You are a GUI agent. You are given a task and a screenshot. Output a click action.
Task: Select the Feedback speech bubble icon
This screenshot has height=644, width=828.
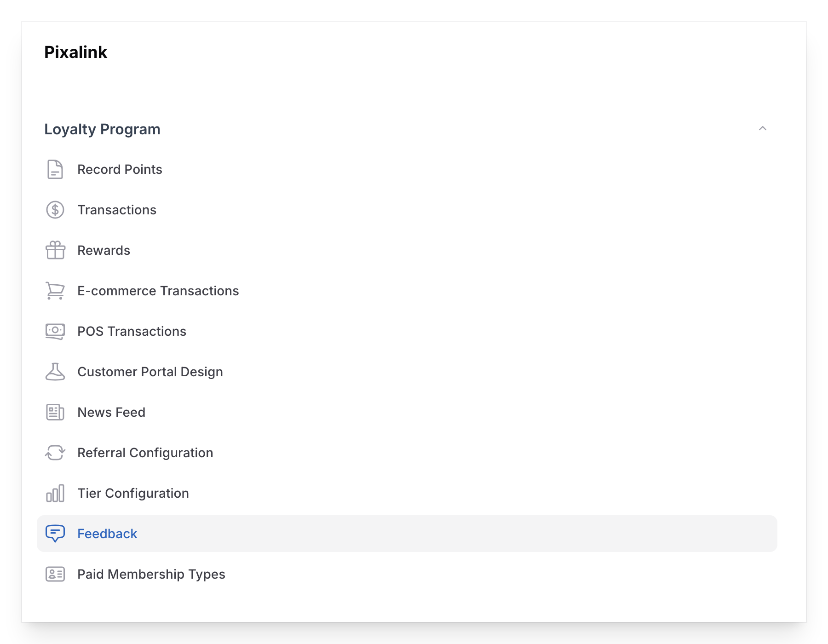pos(55,534)
